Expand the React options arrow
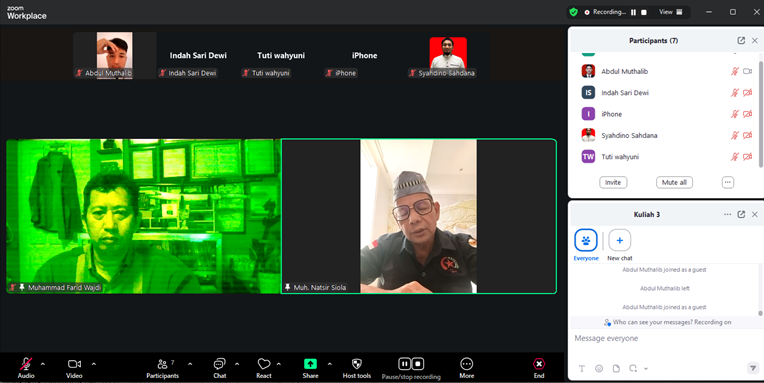Viewport: 764px width, 383px height. click(x=279, y=364)
